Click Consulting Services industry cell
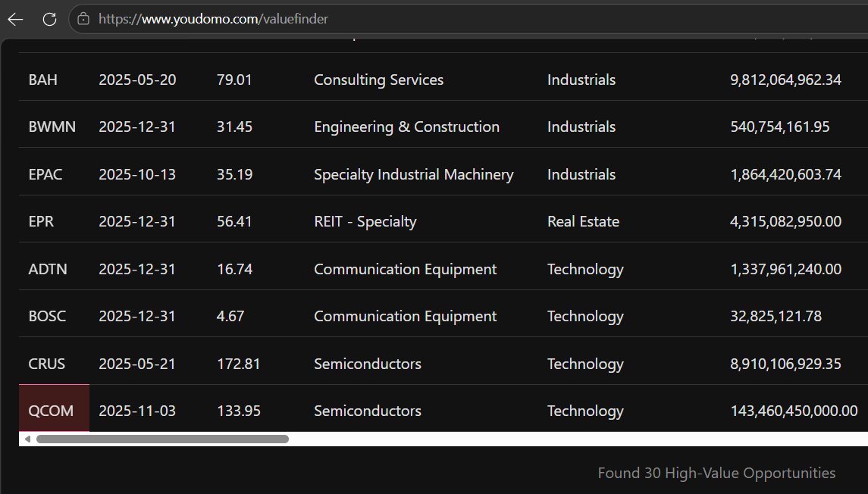 tap(378, 80)
